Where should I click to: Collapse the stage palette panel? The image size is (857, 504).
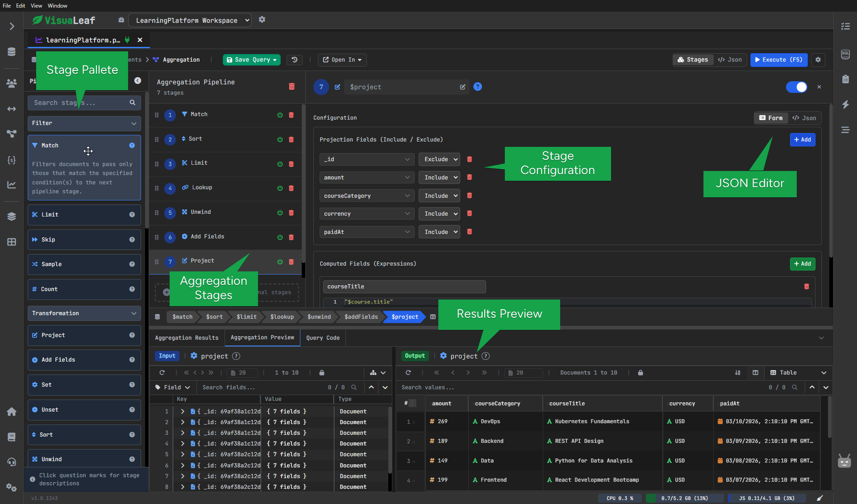point(138,81)
